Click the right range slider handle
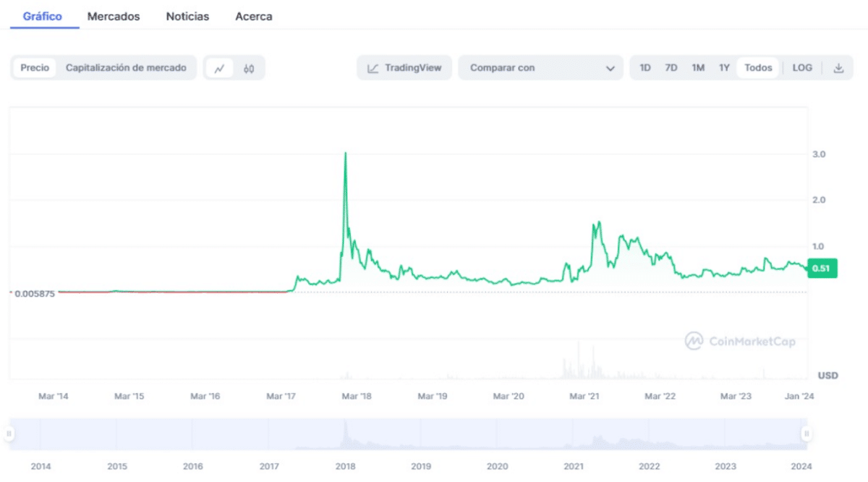 tap(807, 432)
